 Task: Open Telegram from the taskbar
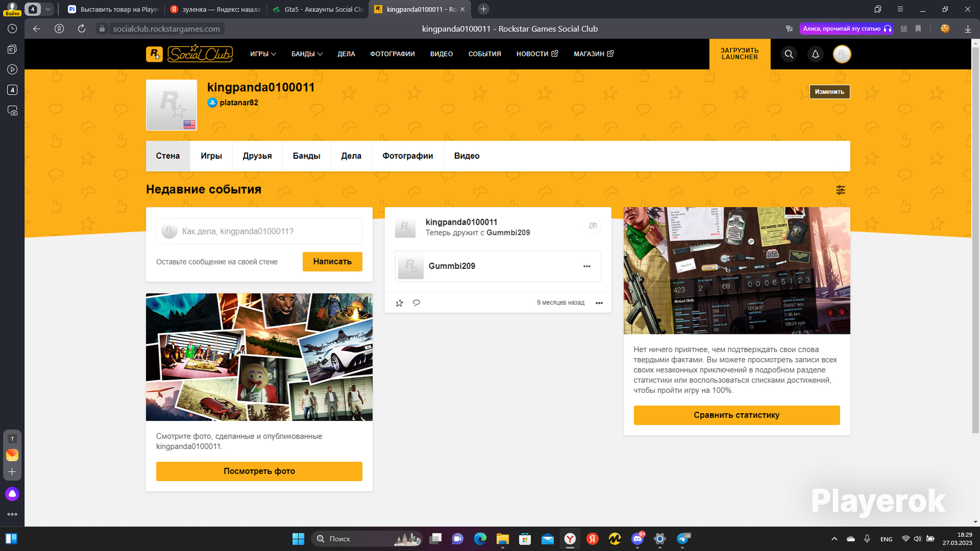[683, 539]
